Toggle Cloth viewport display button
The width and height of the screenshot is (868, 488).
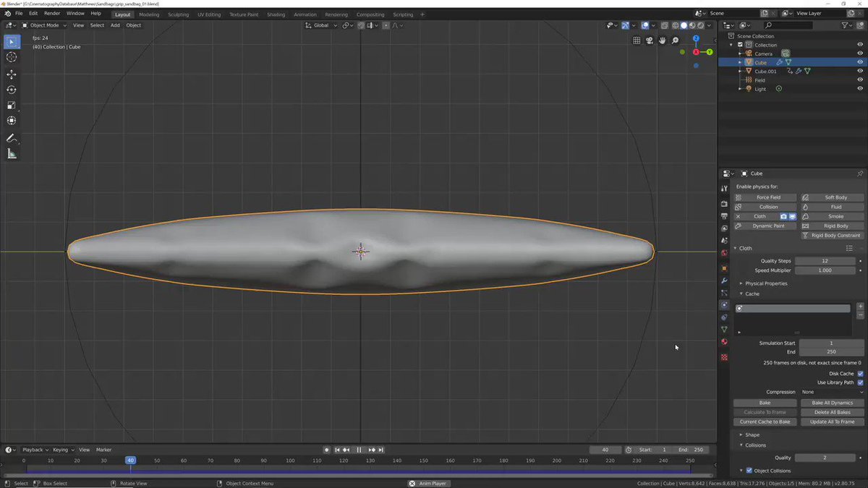(x=792, y=216)
